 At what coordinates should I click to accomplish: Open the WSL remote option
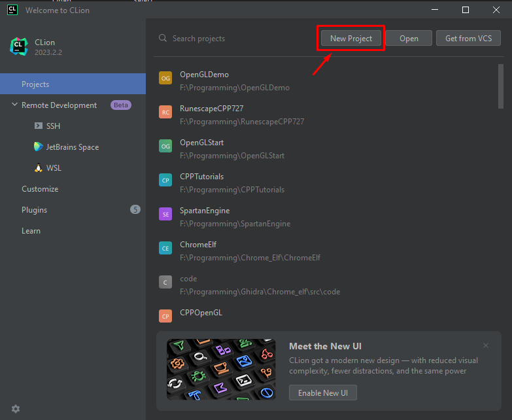(54, 168)
